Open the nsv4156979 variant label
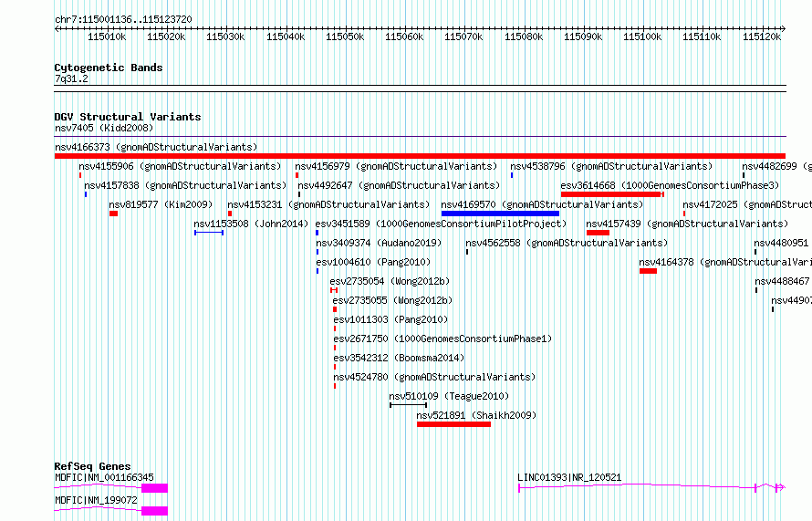 click(x=396, y=166)
